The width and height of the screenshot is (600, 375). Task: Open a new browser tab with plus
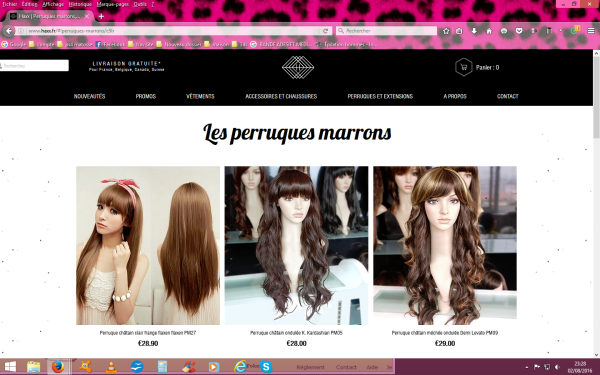[x=101, y=16]
